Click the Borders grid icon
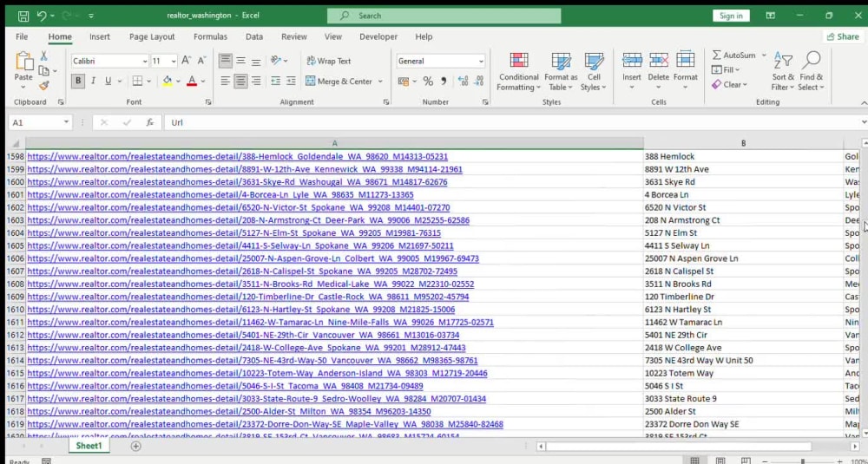Image resolution: width=868 pixels, height=464 pixels. click(x=137, y=82)
